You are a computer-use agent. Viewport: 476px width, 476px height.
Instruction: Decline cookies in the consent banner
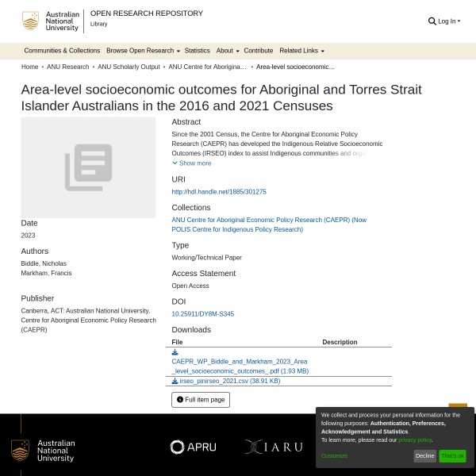424,456
